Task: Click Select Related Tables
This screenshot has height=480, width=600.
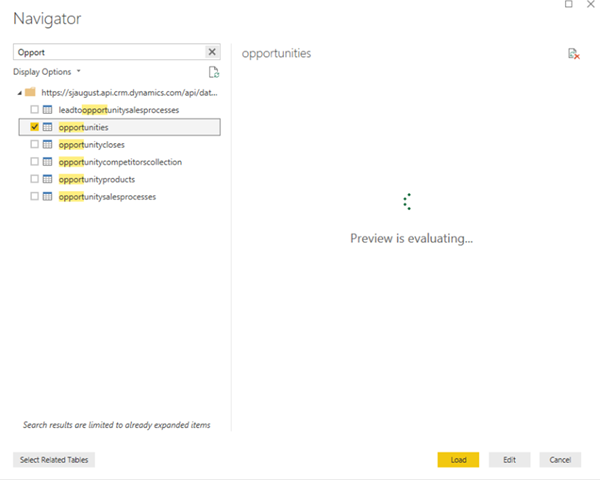Action: 54,459
